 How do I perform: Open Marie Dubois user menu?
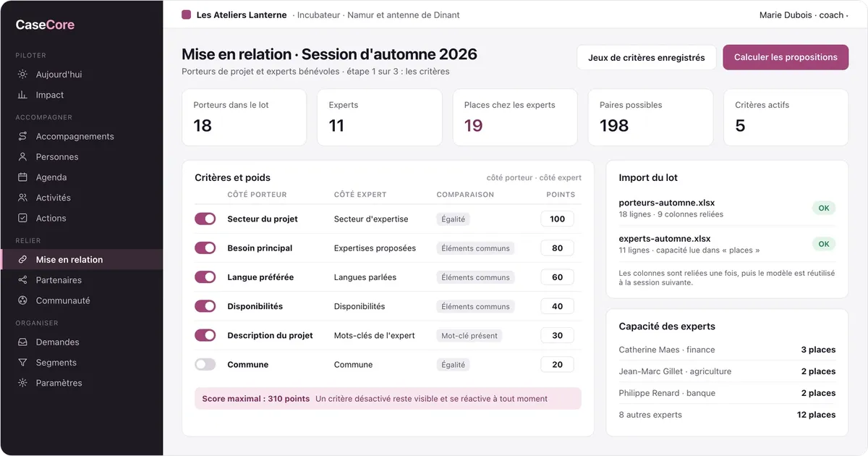pyautogui.click(x=804, y=14)
